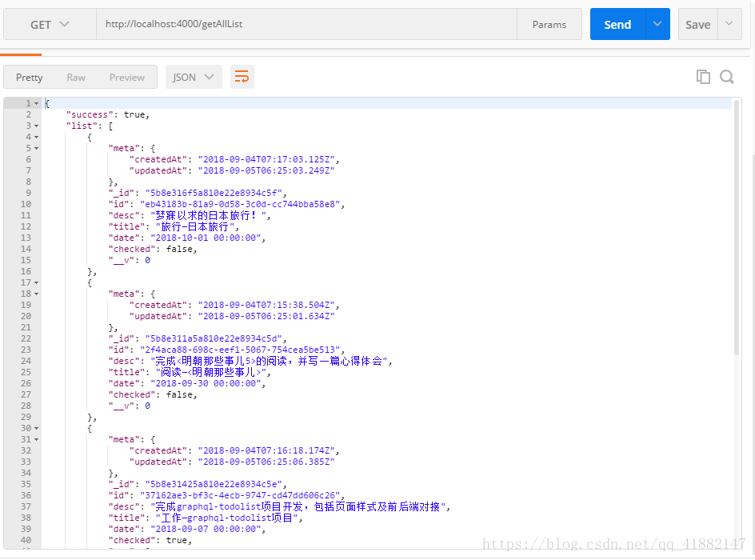Collapse the "meta" object at line 18
The height and width of the screenshot is (560, 755).
[37, 294]
